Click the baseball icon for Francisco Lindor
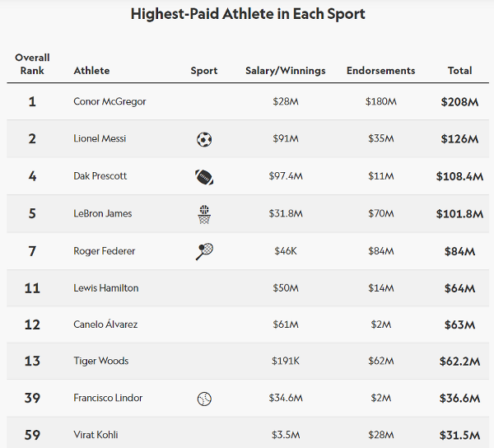 tap(204, 399)
